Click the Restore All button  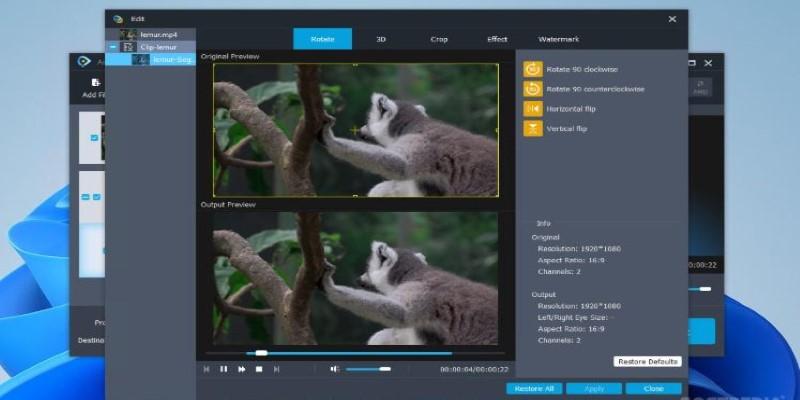point(534,388)
